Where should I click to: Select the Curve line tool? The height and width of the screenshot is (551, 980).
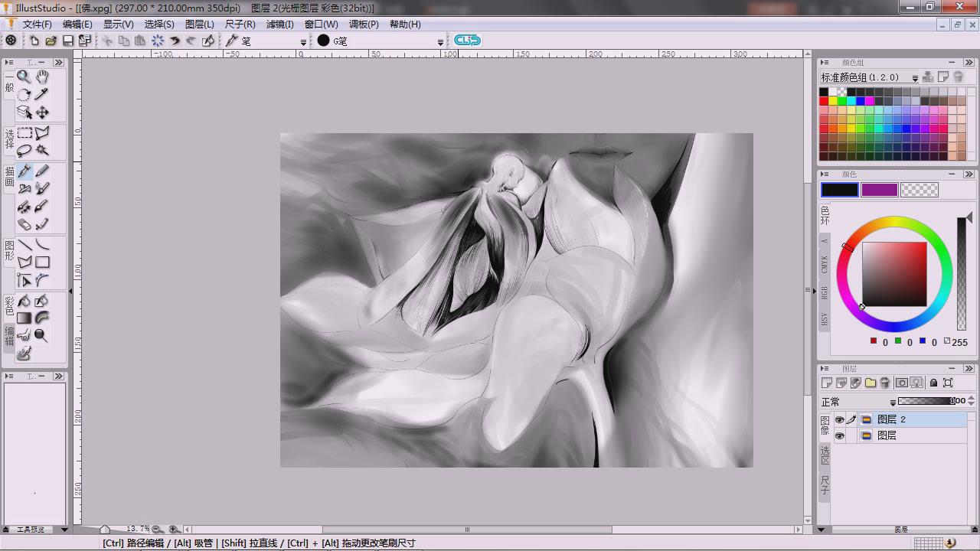click(x=42, y=245)
